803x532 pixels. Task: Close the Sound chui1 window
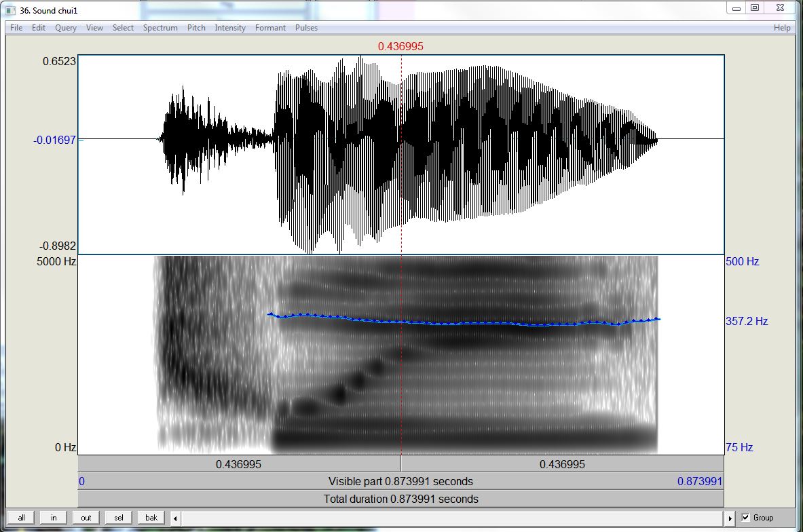780,7
